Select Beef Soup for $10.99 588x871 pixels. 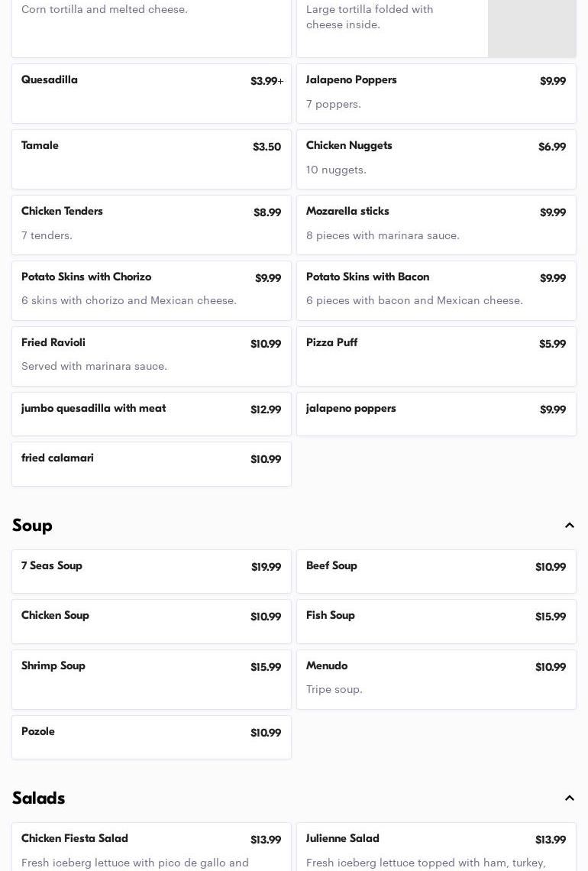point(436,571)
